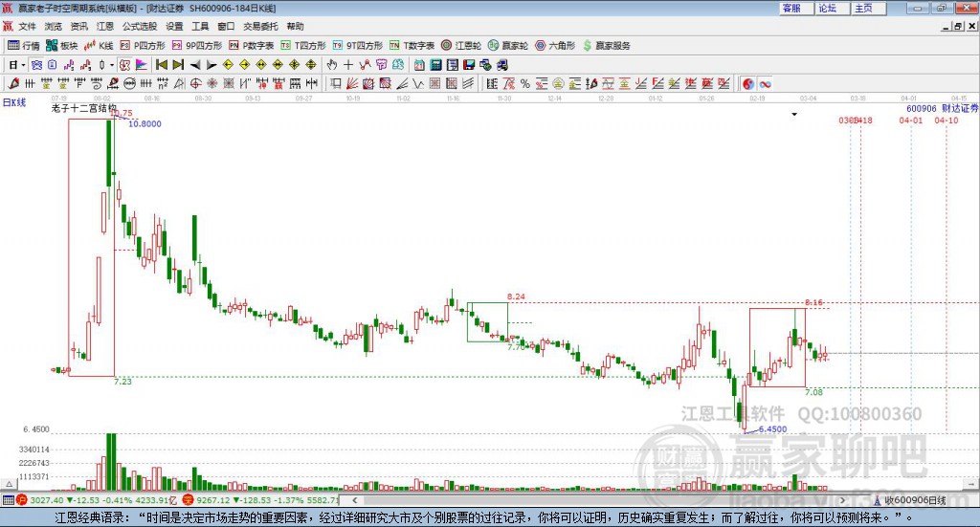
Task: Click the 10.8000 price label
Action: click(x=145, y=123)
